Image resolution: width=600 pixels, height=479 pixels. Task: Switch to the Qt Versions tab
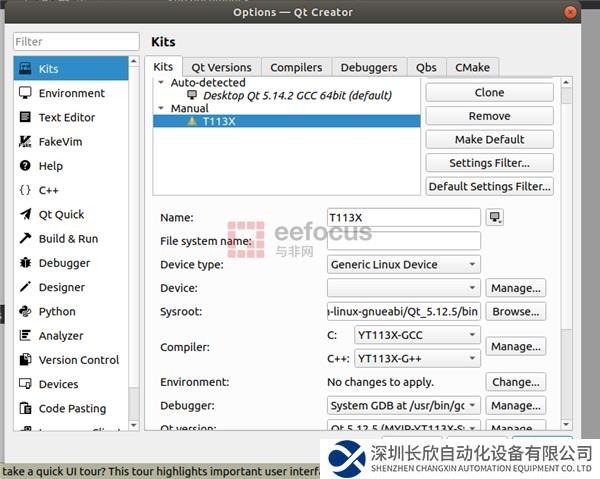click(222, 67)
